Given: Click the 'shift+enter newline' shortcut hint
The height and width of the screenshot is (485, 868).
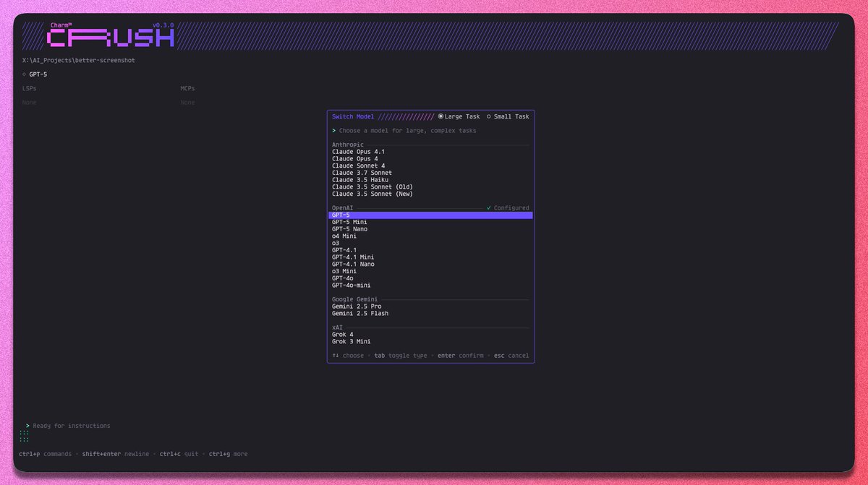Looking at the screenshot, I should coord(116,454).
